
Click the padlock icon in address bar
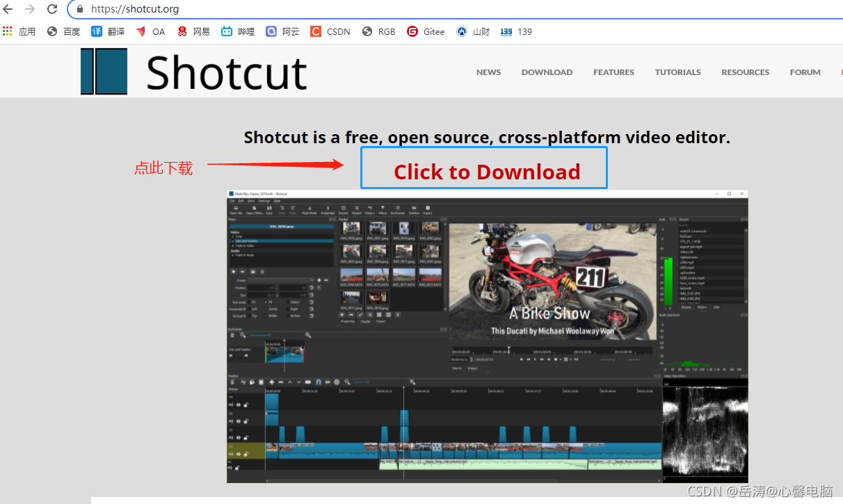pyautogui.click(x=80, y=9)
